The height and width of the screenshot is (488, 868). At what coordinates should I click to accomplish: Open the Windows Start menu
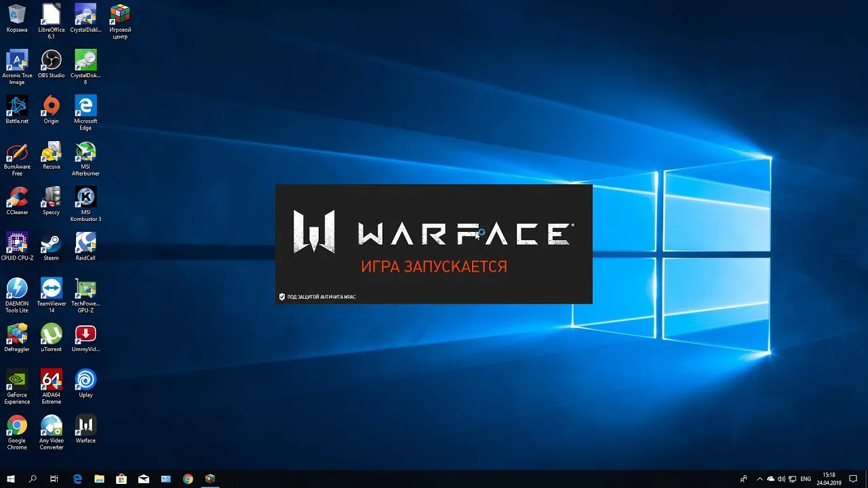click(x=11, y=479)
